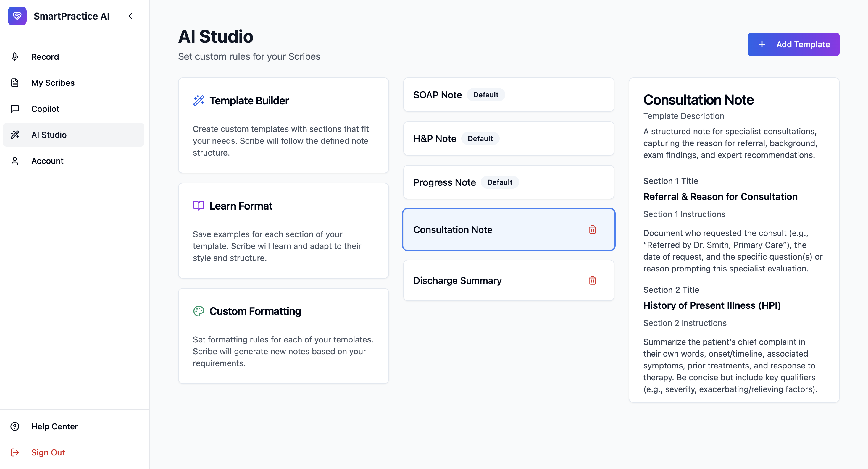The image size is (868, 469).
Task: Click the SmartPractice AI heart logo
Action: [17, 16]
